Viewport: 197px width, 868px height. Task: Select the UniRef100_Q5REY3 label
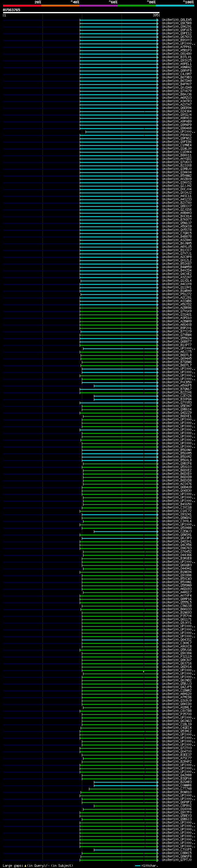click(176, 816)
